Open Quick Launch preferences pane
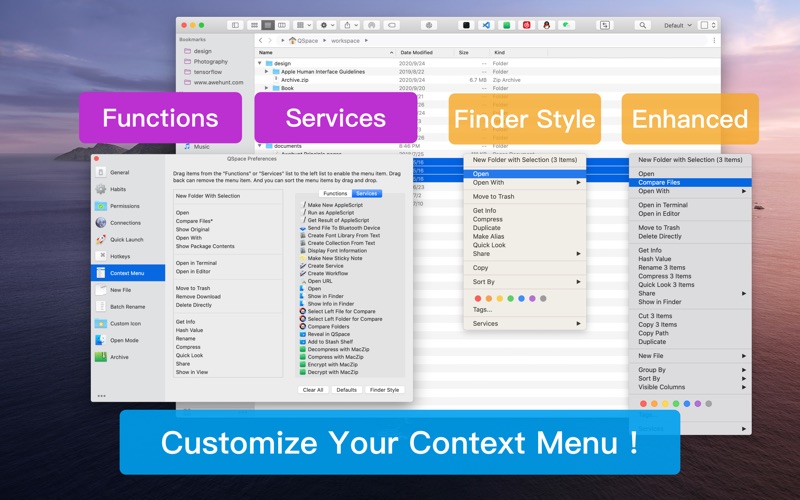 [128, 240]
